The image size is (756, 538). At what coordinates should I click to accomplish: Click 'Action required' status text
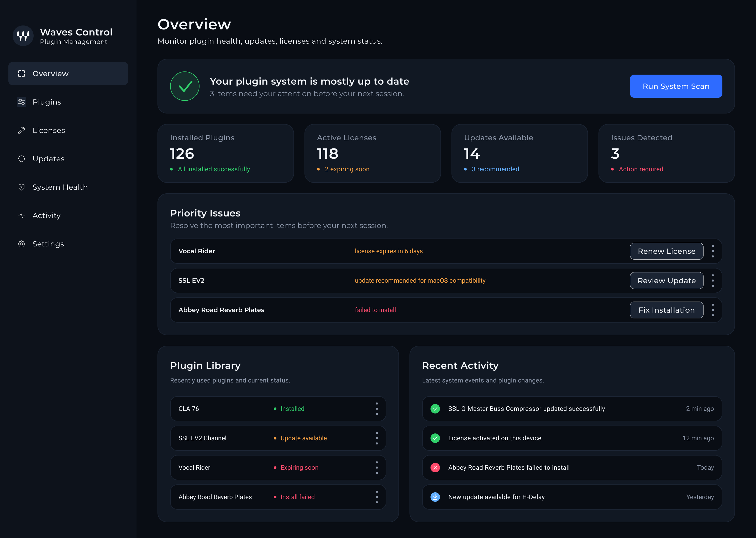(x=641, y=169)
